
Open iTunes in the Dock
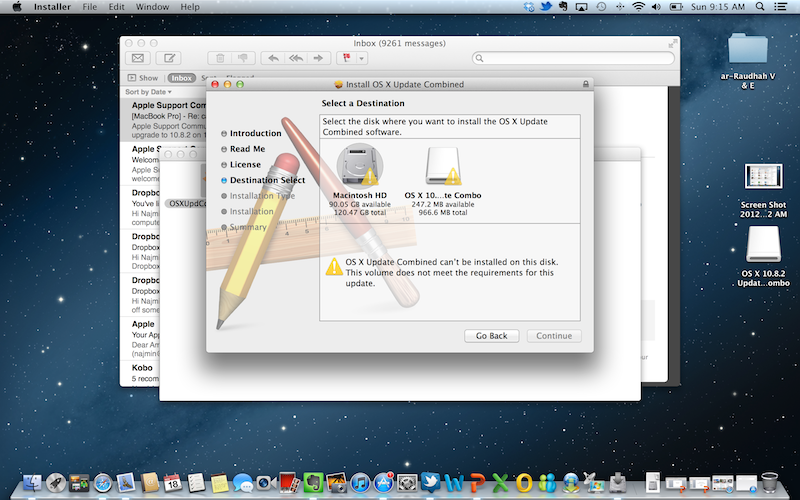pos(360,482)
